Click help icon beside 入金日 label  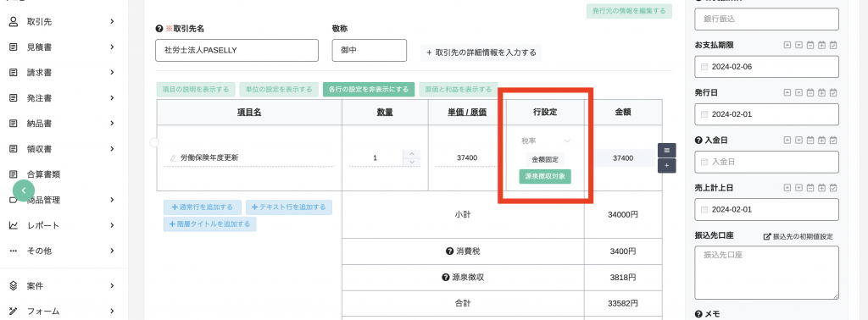tap(698, 141)
